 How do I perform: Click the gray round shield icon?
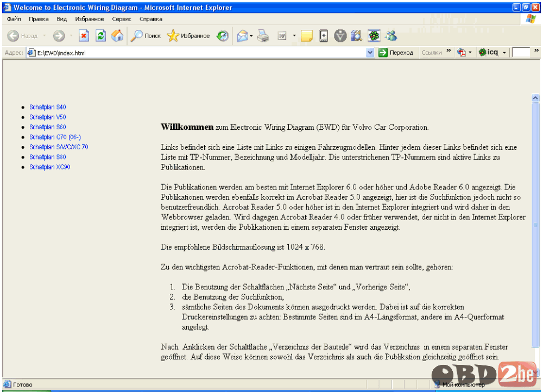340,36
